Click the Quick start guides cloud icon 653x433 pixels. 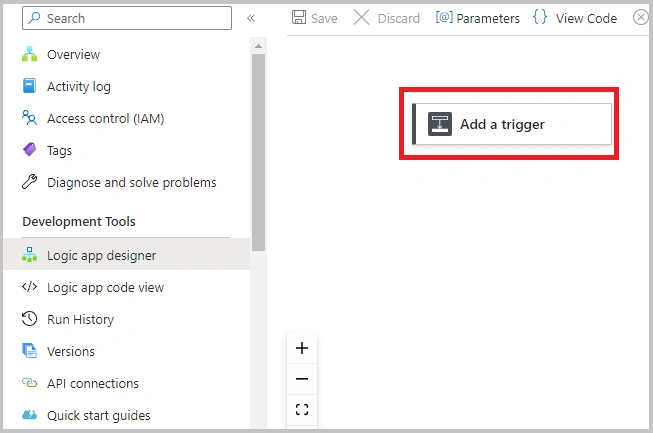tap(30, 415)
